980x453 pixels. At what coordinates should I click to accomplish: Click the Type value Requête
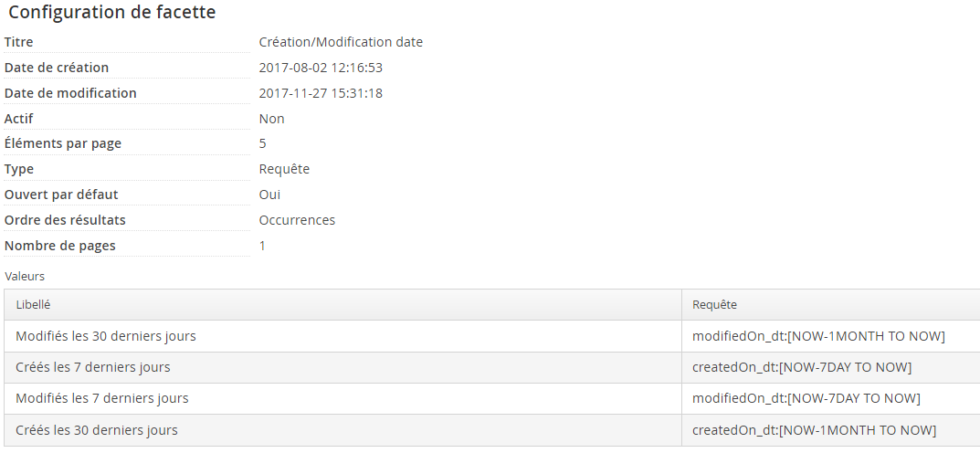pos(284,169)
